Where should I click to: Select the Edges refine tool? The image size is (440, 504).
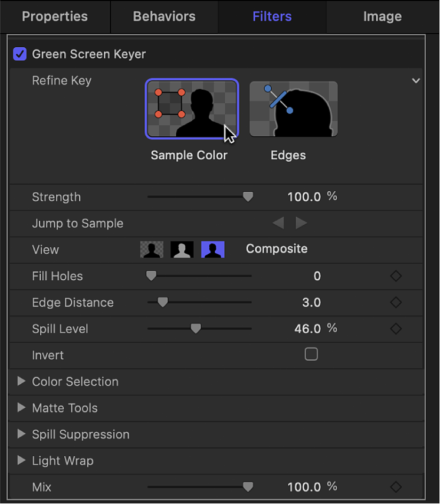tap(294, 109)
